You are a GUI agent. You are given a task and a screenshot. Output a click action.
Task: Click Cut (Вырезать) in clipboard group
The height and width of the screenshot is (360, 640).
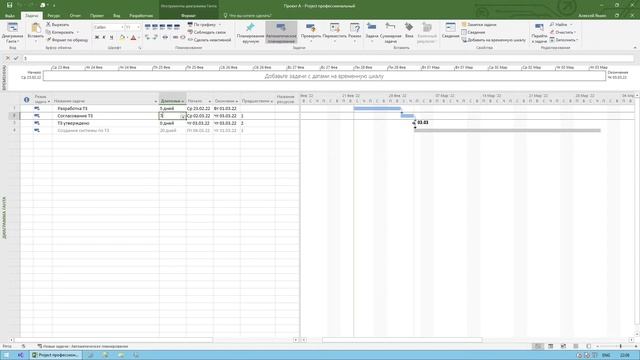point(58,25)
